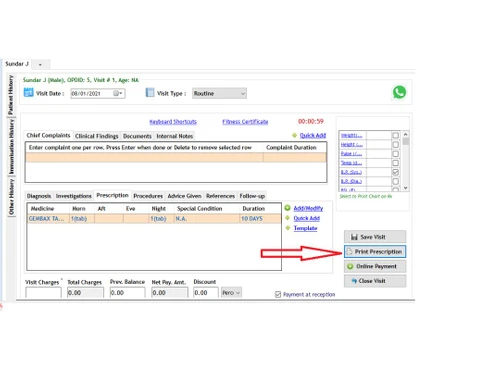Click icon beside prescription Quick Add link
Image resolution: width=500 pixels, height=375 pixels.
(288, 218)
